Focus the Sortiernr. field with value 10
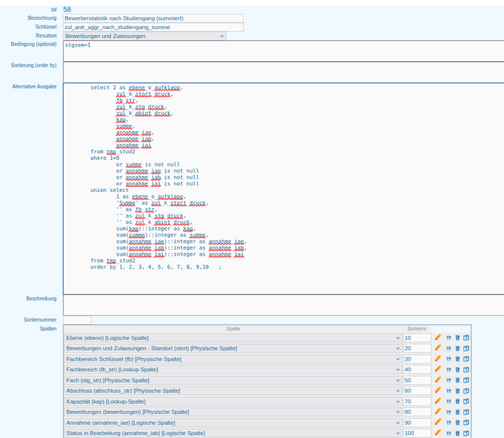 coord(417,338)
